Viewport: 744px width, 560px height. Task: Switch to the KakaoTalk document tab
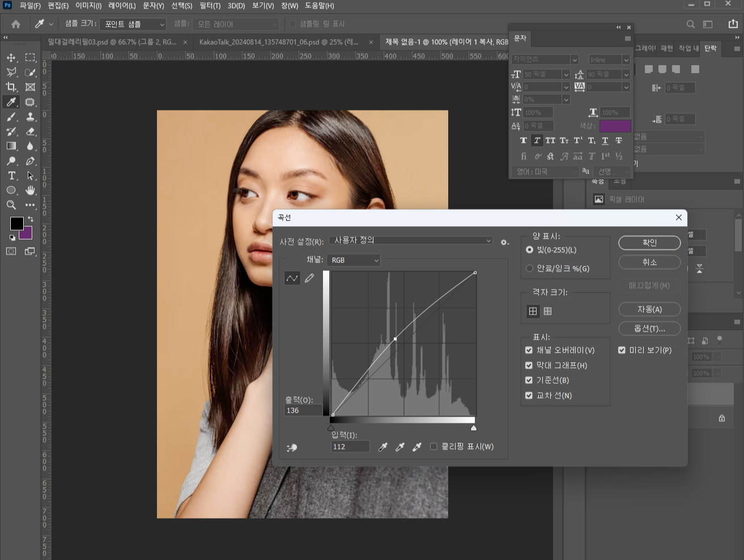coord(279,42)
